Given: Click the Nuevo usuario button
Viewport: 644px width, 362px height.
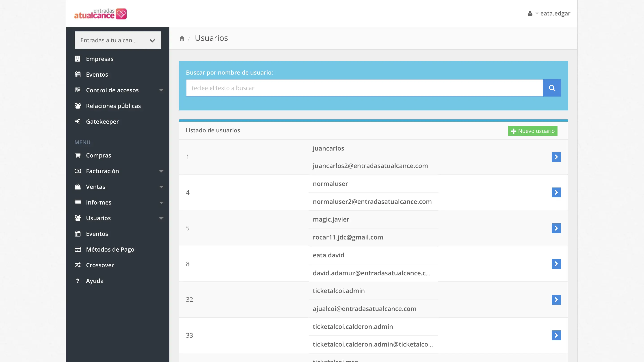Looking at the screenshot, I should (532, 131).
